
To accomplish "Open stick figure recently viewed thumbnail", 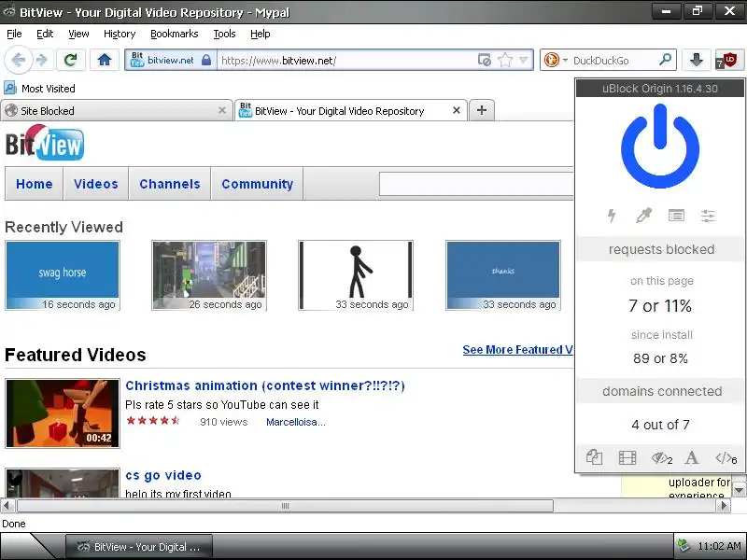I will point(356,275).
